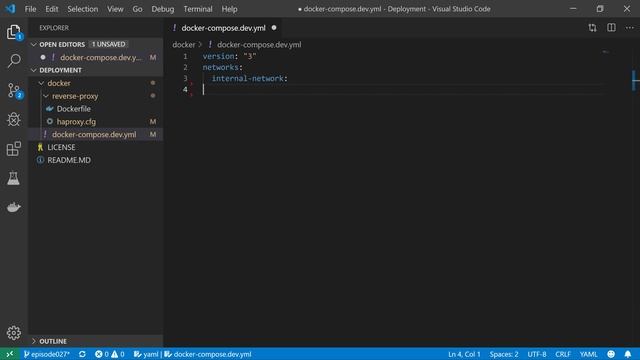Open the Edit menu
Viewport: 640px width, 360px height.
pyautogui.click(x=51, y=9)
